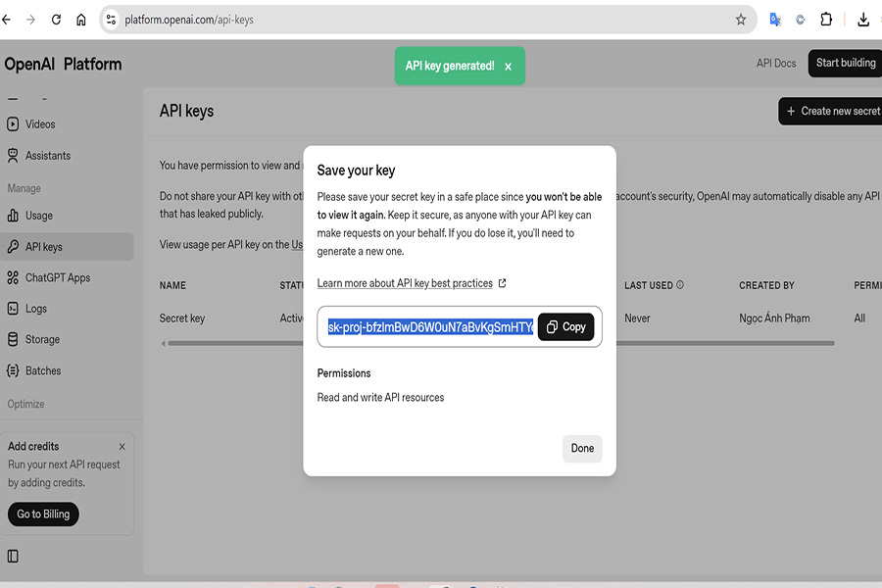This screenshot has width=882, height=588.
Task: Open the API key best practices link
Action: tap(405, 283)
